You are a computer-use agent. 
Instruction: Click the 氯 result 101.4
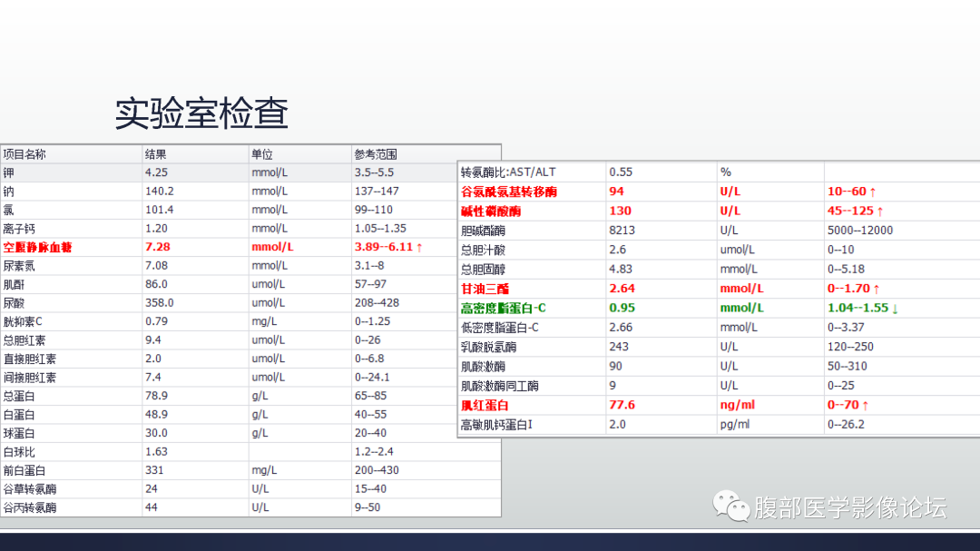coord(160,211)
